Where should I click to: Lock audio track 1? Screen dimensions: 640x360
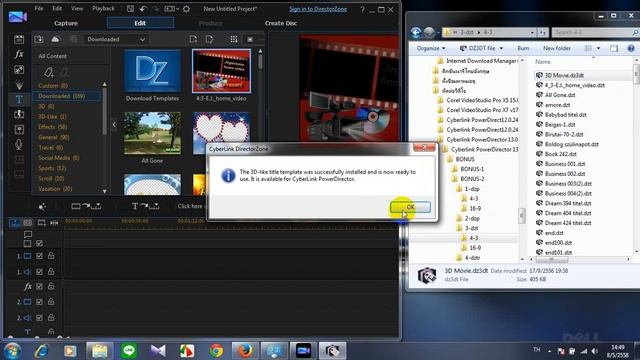[x=51, y=272]
